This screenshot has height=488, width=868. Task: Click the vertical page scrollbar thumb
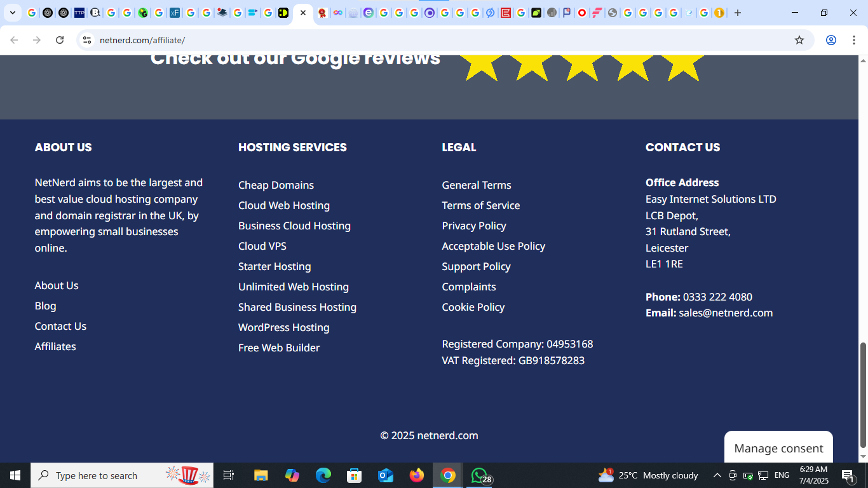[x=863, y=395]
